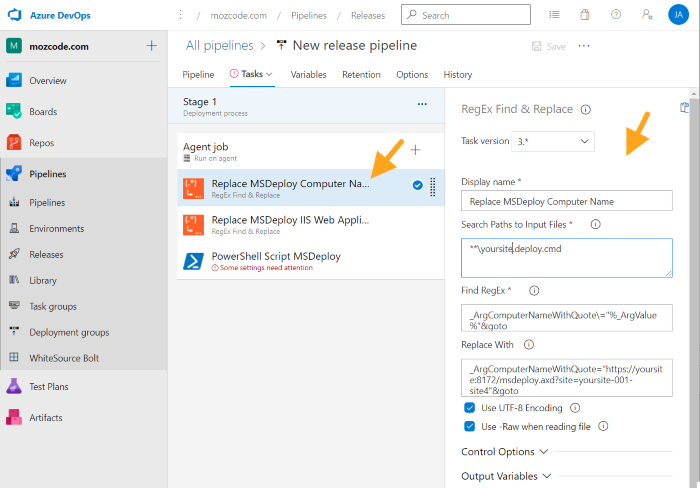Open the Help question mark icon
This screenshot has height=488, width=700.
click(616, 15)
